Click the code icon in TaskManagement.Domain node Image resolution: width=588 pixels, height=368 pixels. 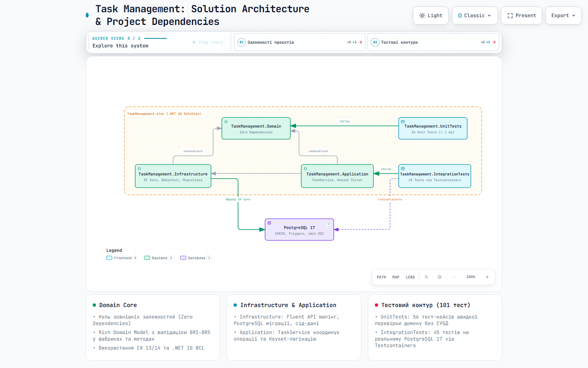(226, 121)
